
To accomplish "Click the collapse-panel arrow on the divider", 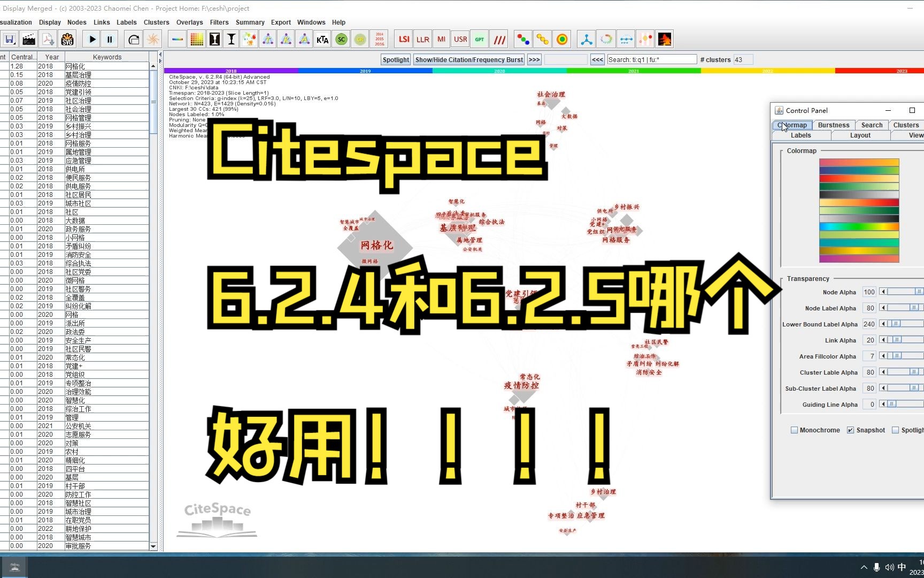I will 160,55.
